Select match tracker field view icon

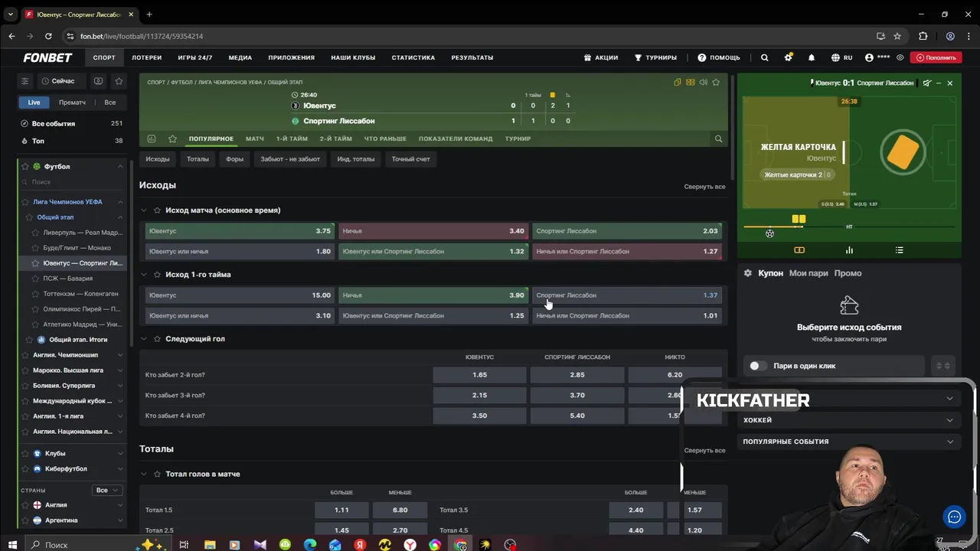pyautogui.click(x=799, y=250)
